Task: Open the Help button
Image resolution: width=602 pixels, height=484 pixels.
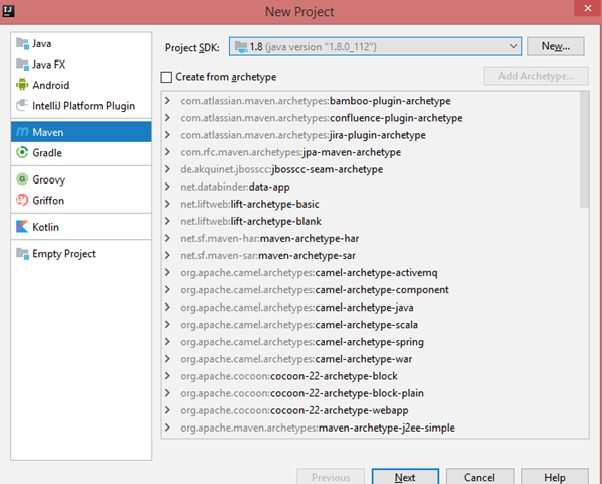Action: 555,477
